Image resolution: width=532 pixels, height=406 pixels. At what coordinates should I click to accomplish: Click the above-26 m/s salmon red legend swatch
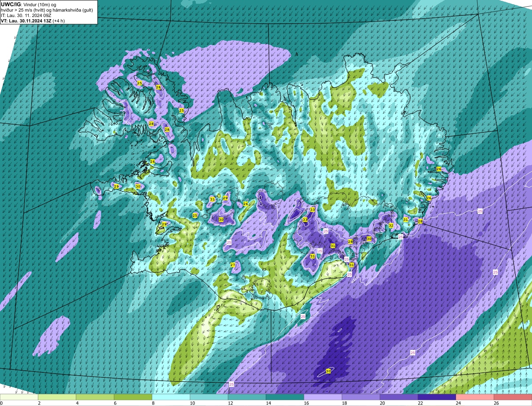click(x=513, y=397)
